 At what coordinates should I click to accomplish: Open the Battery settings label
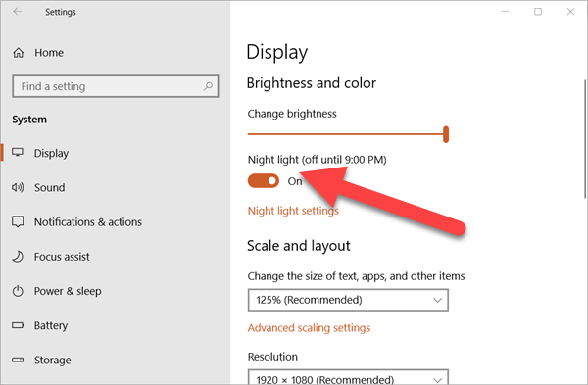(51, 326)
